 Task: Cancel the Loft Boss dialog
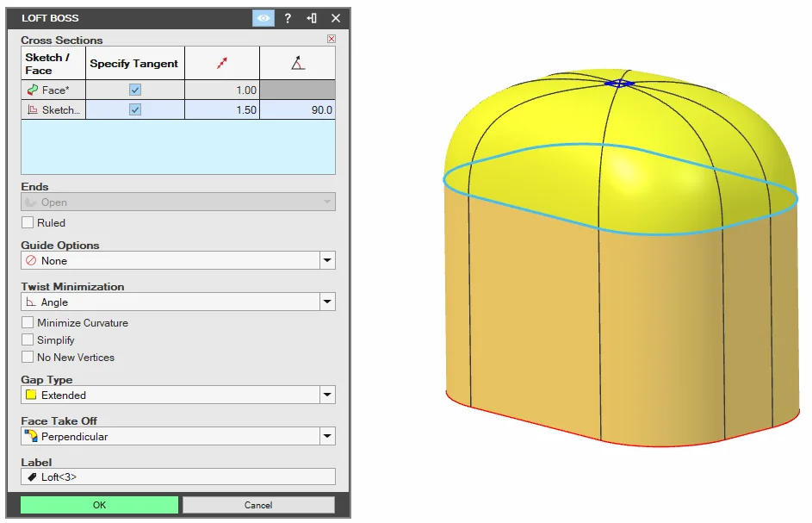258,505
